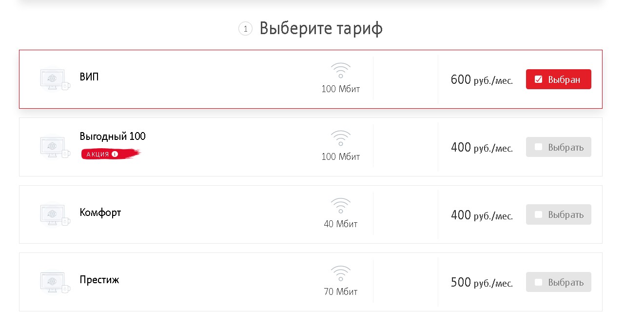Click the Престиж tariff title

point(99,280)
